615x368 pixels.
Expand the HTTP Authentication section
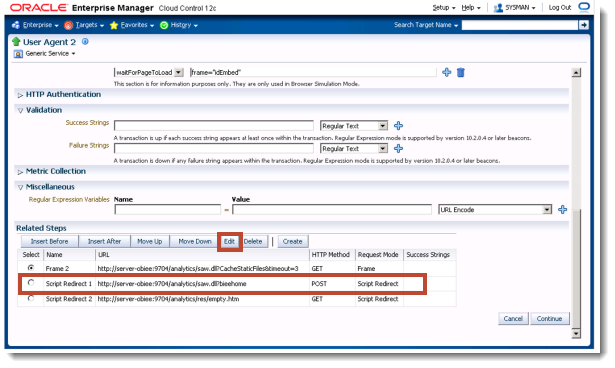20,95
